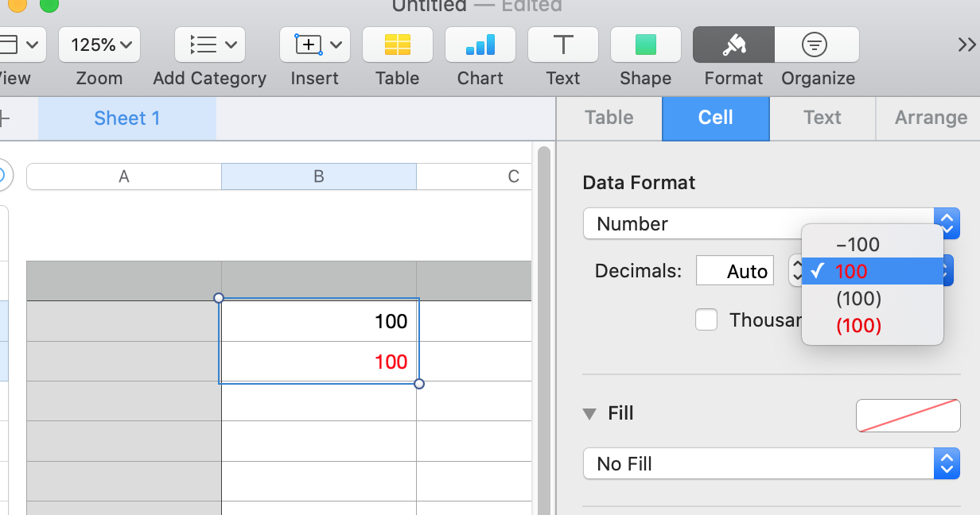Viewport: 980px width, 515px height.
Task: Toggle the Format paintbrush sidebar button
Action: tap(733, 45)
